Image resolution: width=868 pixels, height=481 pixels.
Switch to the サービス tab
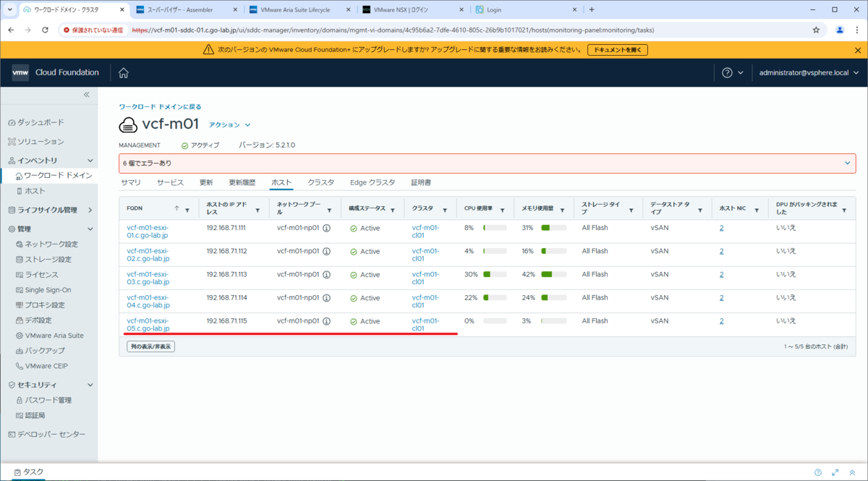171,183
